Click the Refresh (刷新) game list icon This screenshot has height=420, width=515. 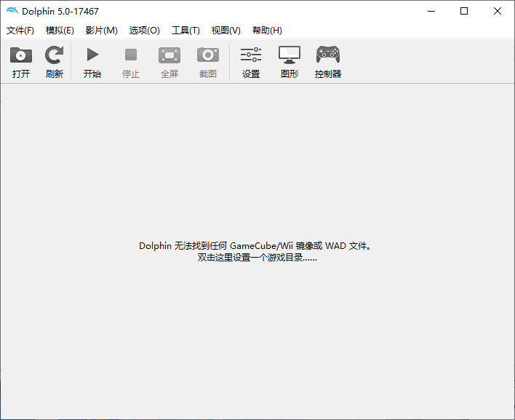tap(54, 55)
